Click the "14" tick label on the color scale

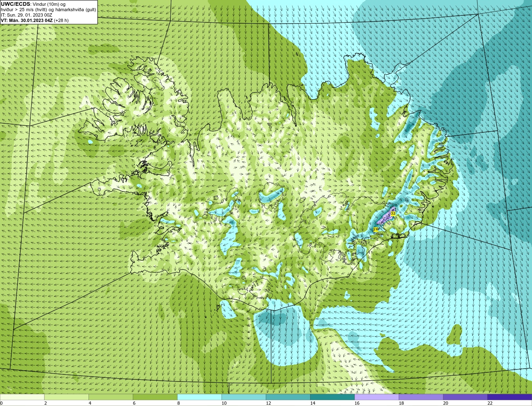point(313,403)
